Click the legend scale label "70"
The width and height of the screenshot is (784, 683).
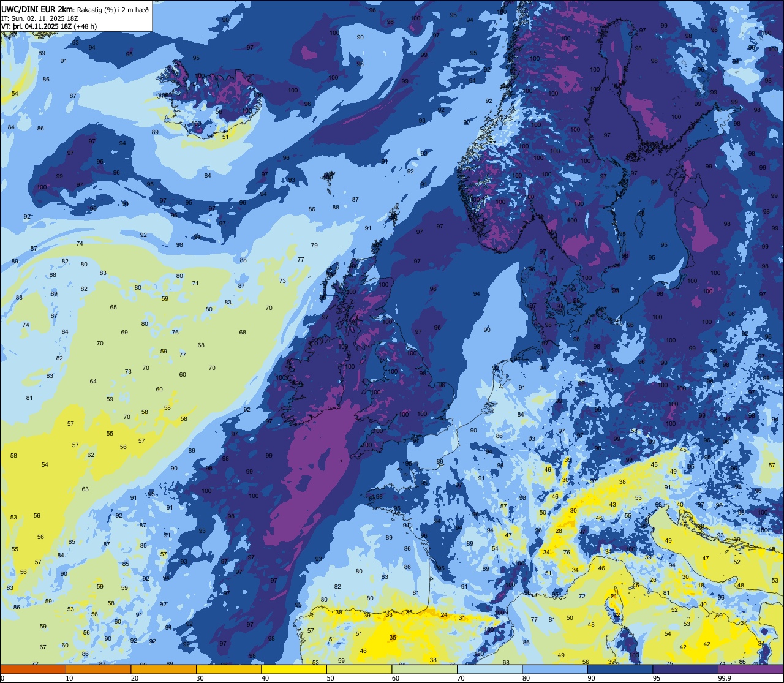pos(461,678)
